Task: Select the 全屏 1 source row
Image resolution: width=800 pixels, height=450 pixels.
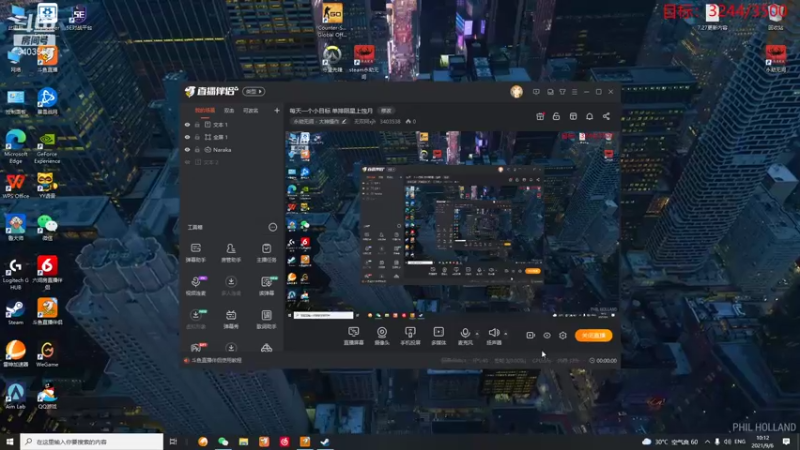Action: point(232,137)
